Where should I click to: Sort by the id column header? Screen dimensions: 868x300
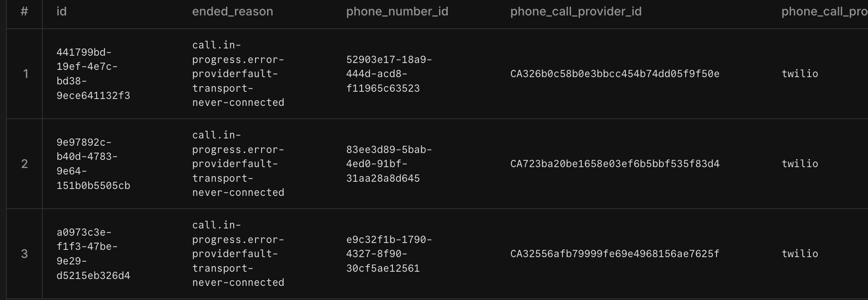pos(62,12)
